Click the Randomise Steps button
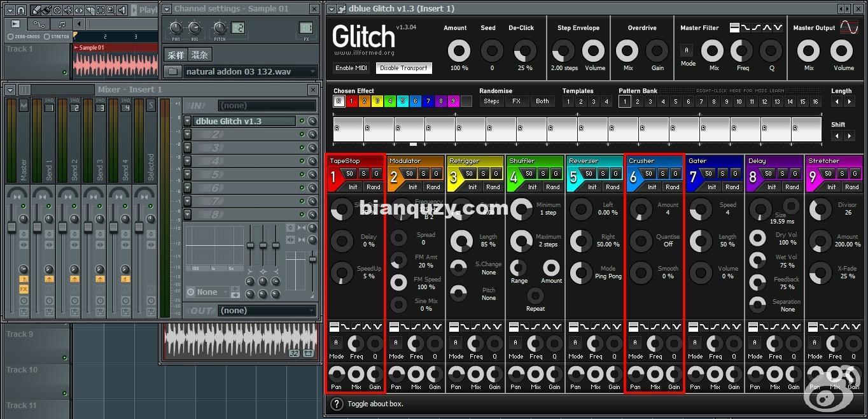 [491, 101]
